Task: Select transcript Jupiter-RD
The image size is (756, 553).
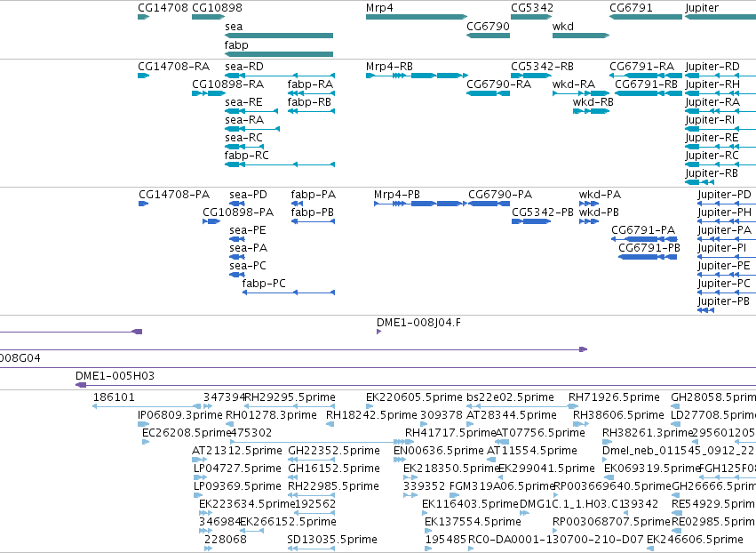Action: [720, 76]
